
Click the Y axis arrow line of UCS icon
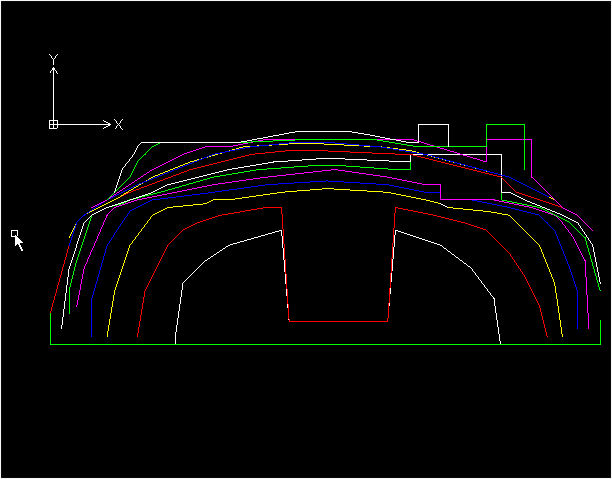coord(54,95)
